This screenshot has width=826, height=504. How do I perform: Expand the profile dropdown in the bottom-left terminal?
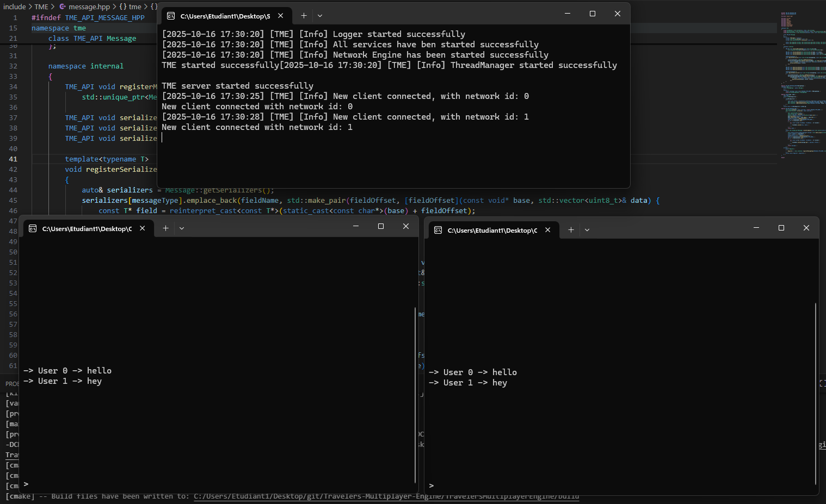tap(182, 228)
